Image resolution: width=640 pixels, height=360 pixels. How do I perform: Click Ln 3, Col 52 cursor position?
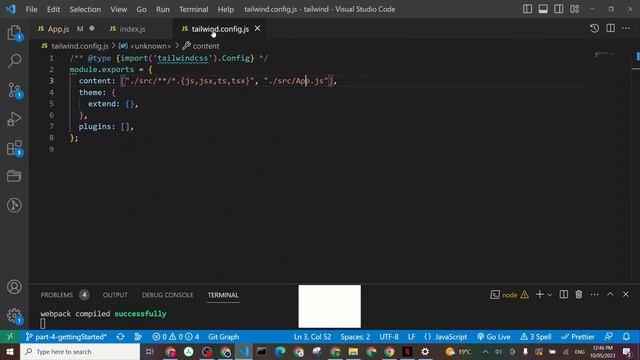click(x=312, y=337)
